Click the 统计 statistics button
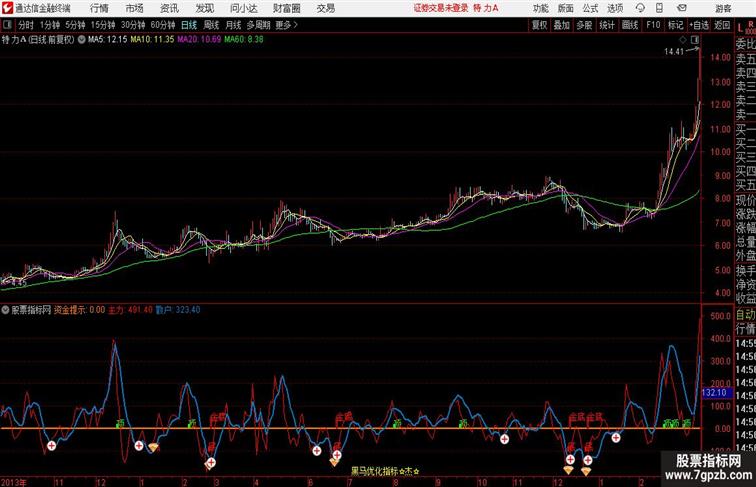The width and height of the screenshot is (756, 487). 607,25
